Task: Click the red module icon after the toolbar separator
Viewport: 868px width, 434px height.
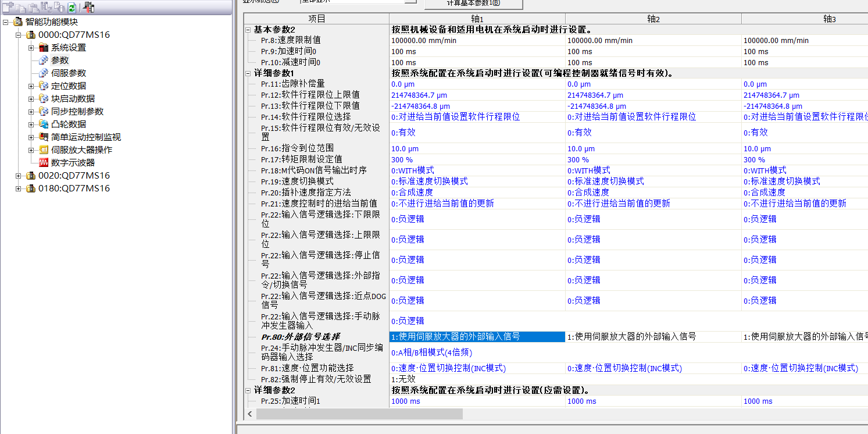Action: (88, 8)
